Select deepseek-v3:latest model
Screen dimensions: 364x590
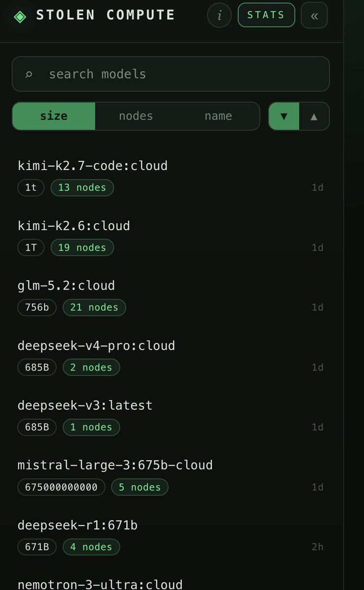click(x=85, y=406)
